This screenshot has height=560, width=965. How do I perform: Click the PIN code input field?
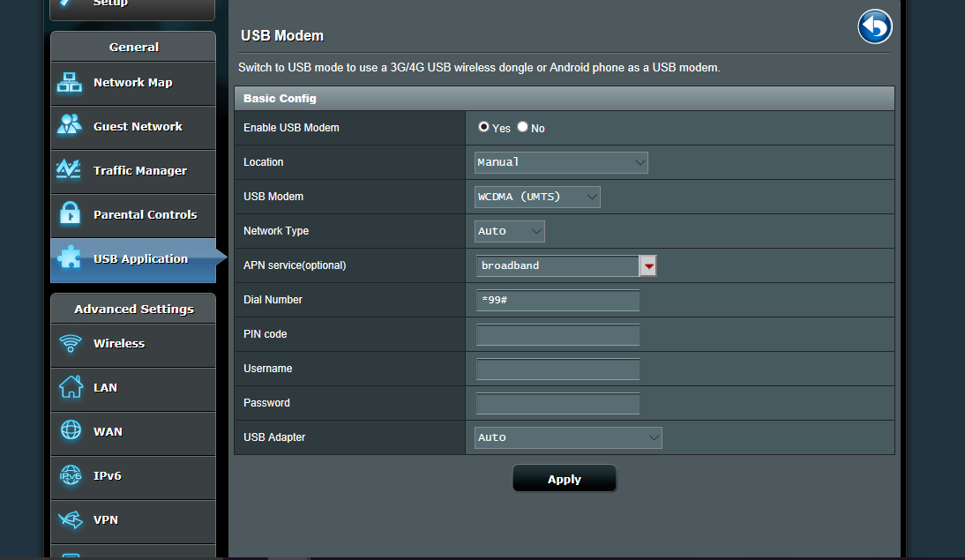click(x=557, y=335)
